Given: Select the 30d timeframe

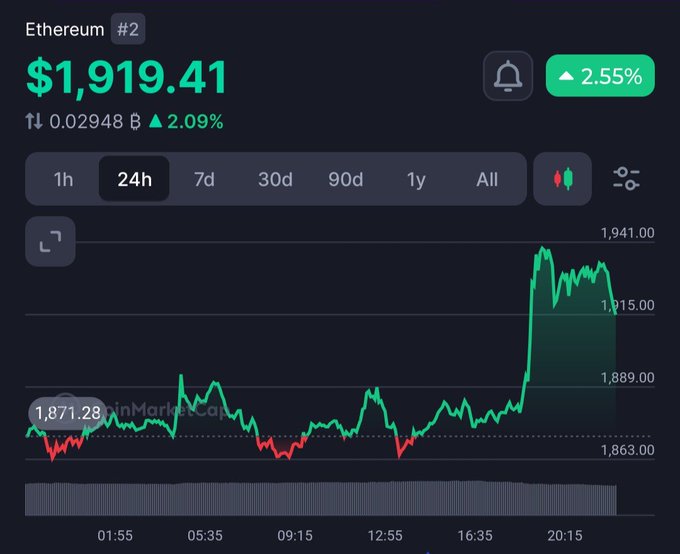Looking at the screenshot, I should pyautogui.click(x=275, y=179).
